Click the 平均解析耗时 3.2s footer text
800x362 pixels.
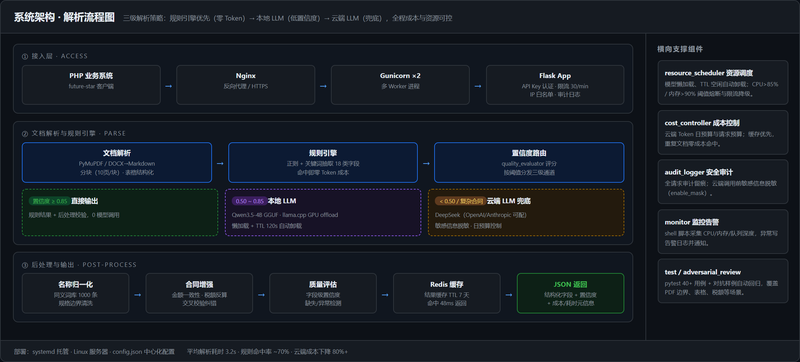267,351
